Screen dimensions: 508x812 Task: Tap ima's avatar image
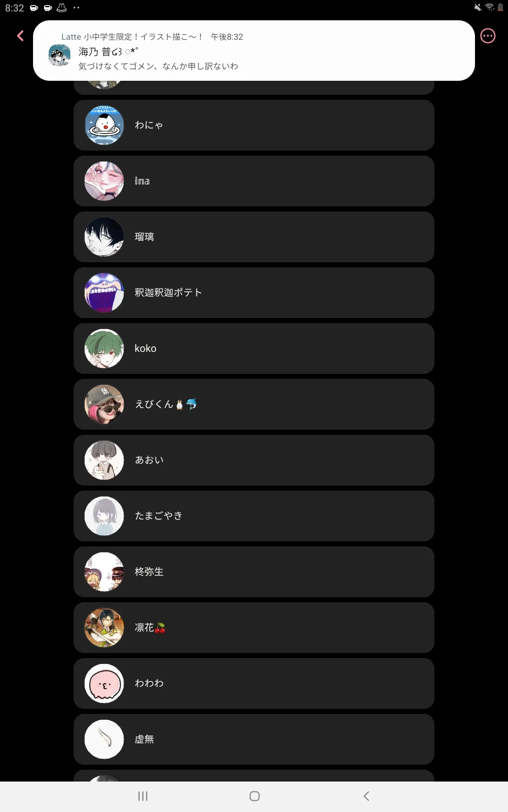(104, 181)
